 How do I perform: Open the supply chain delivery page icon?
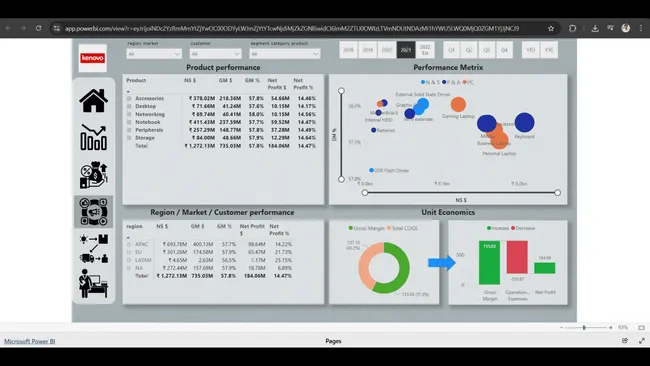[94, 248]
